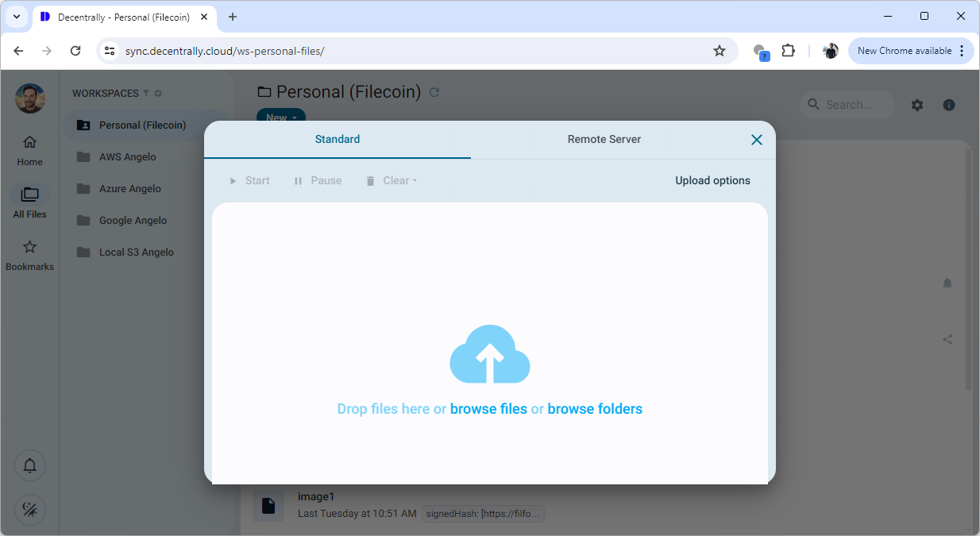Image resolution: width=980 pixels, height=536 pixels.
Task: Open the AWS Angelo workspace
Action: click(127, 157)
